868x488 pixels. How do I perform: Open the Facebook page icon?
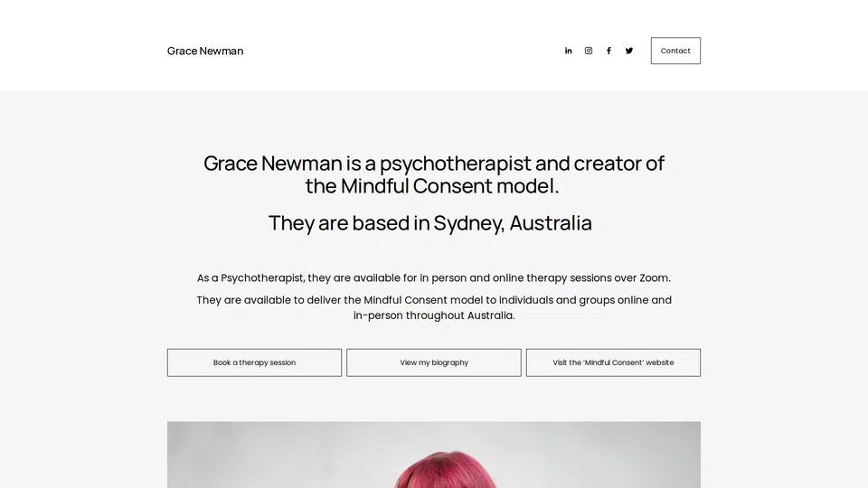click(x=609, y=51)
